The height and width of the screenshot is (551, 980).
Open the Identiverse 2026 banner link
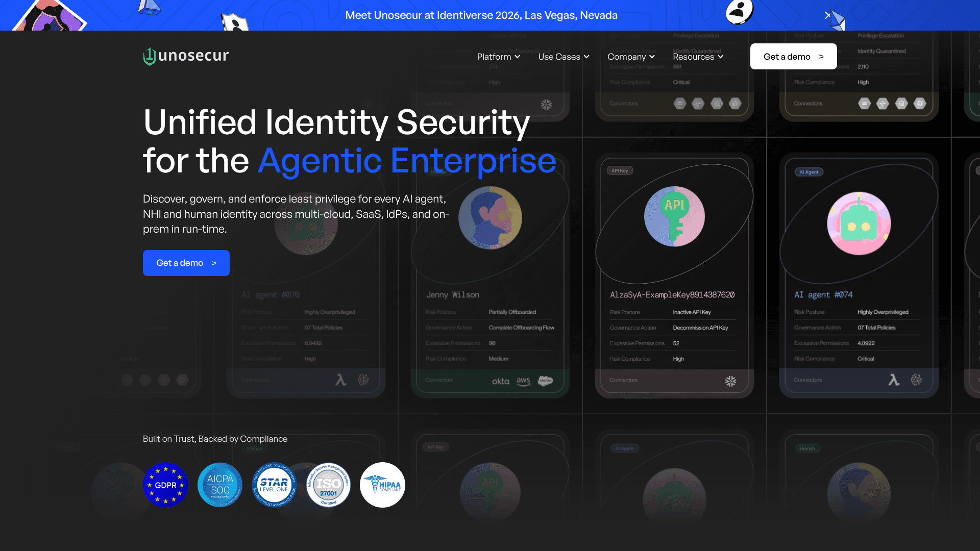[481, 15]
